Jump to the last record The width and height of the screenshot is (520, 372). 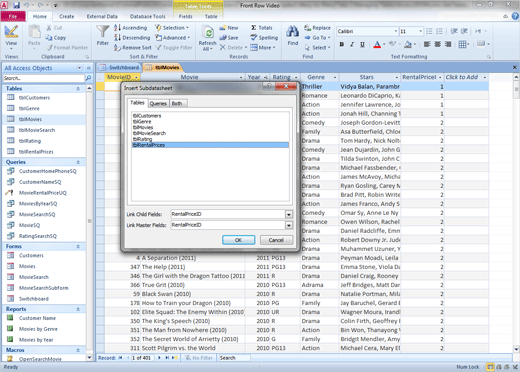click(167, 358)
